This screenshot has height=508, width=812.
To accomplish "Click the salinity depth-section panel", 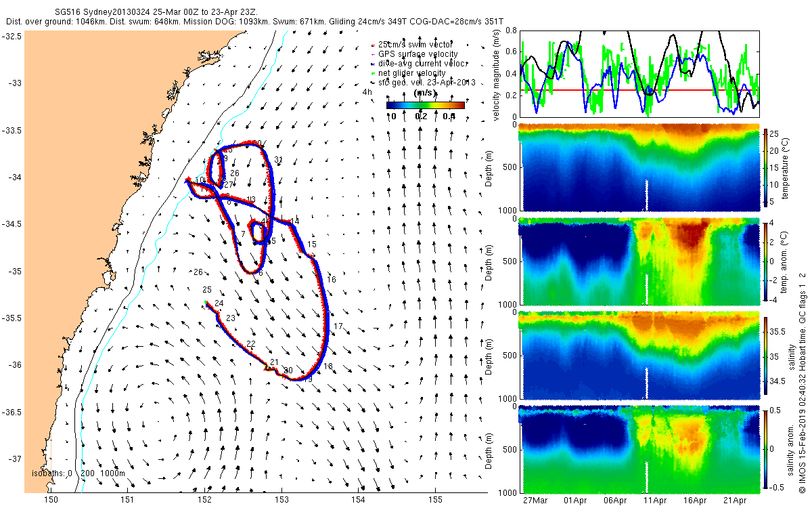I will 638,356.
